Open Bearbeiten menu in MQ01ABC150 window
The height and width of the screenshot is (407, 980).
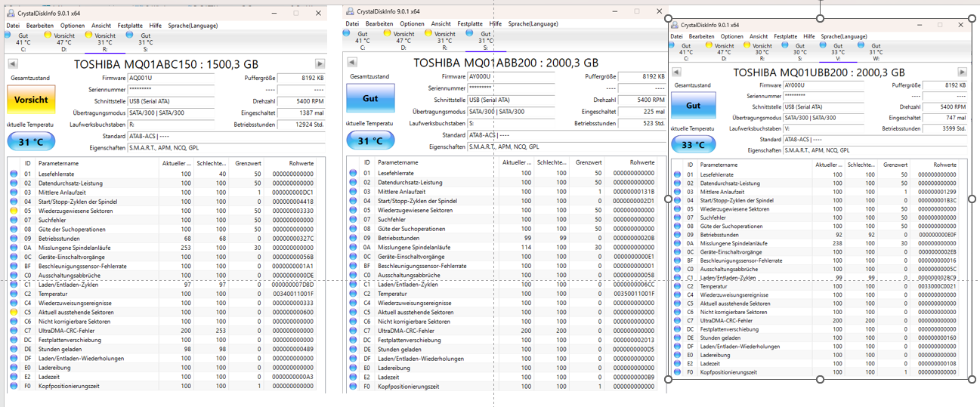40,26
